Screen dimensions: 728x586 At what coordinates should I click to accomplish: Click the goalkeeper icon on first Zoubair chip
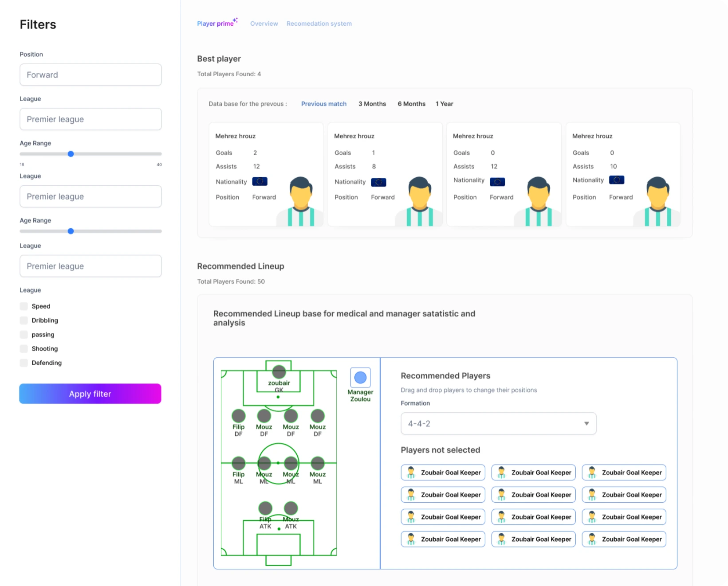click(410, 473)
